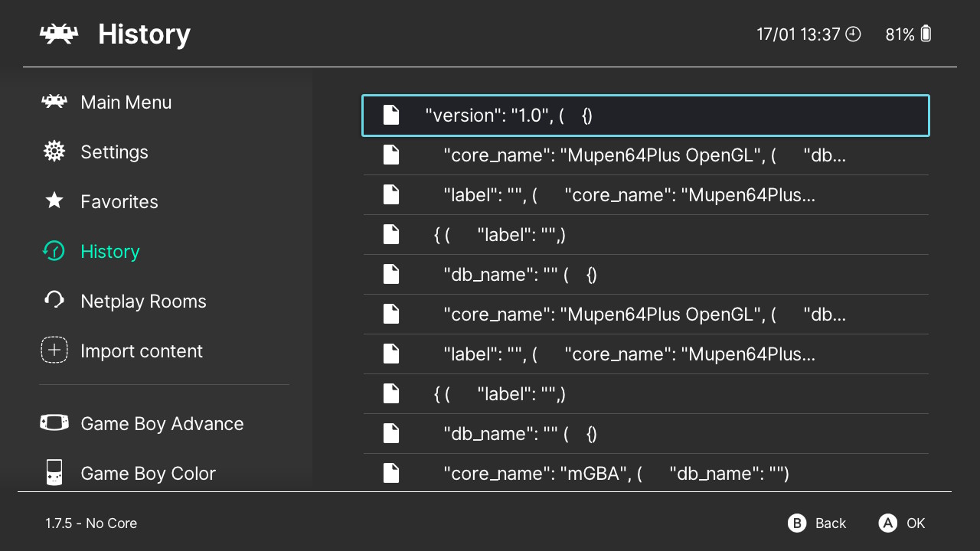Open Settings using the gear icon
This screenshot has width=980, height=551.
click(54, 152)
